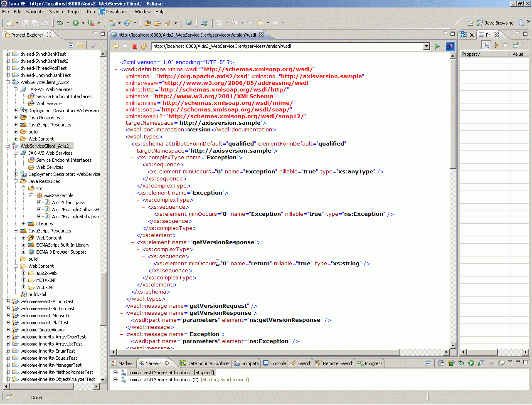Collapse the WebServiceClient_Axis2 project node
Image resolution: width=532 pixels, height=405 pixels.
point(8,82)
